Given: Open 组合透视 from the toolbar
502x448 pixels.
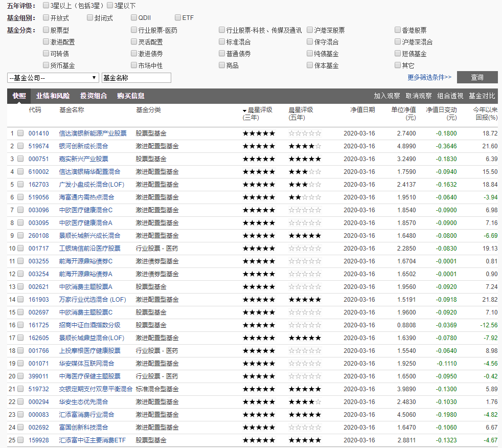Looking at the screenshot, I should pyautogui.click(x=450, y=96).
